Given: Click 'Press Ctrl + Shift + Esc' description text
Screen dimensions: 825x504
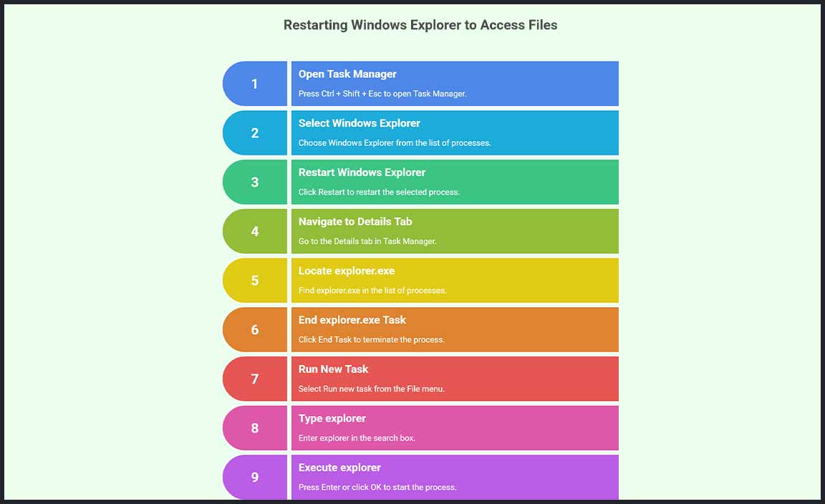Looking at the screenshot, I should [x=382, y=94].
